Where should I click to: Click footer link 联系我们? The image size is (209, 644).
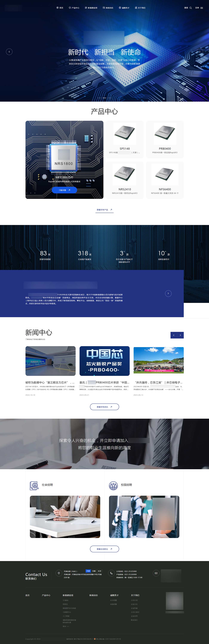coord(134,620)
